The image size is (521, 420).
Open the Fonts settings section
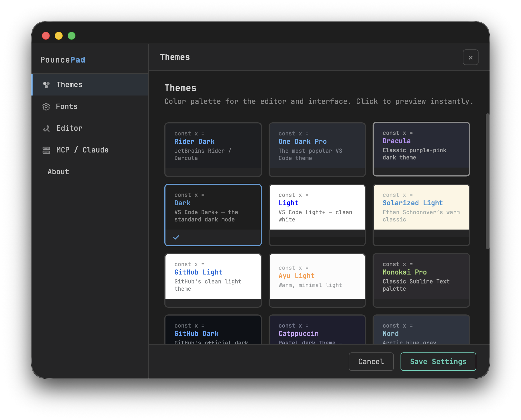(90, 106)
